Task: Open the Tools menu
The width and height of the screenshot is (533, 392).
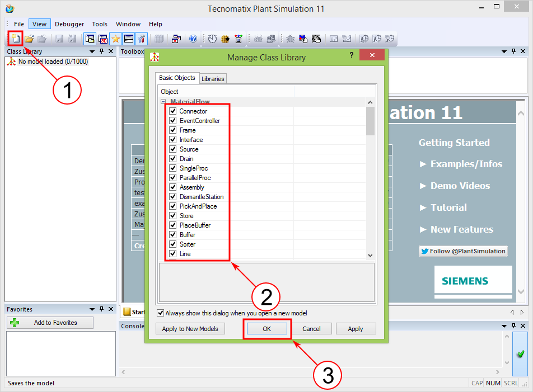Action: pyautogui.click(x=100, y=24)
